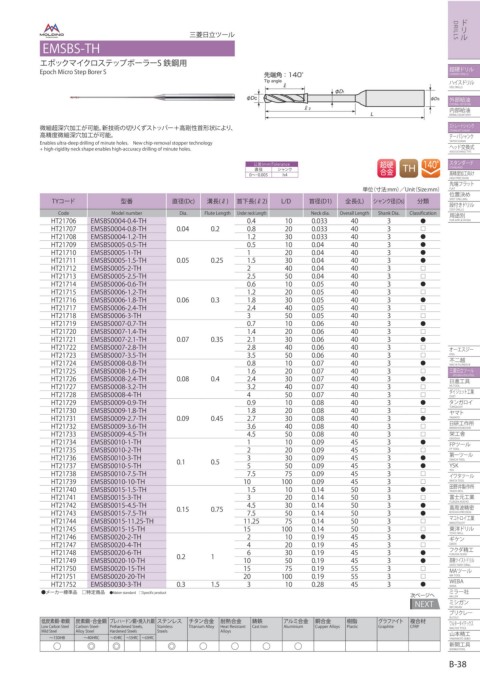Image resolution: width=480 pixels, height=679 pixels.
Task: Click the micro step borer product photo
Action: (x=152, y=97)
